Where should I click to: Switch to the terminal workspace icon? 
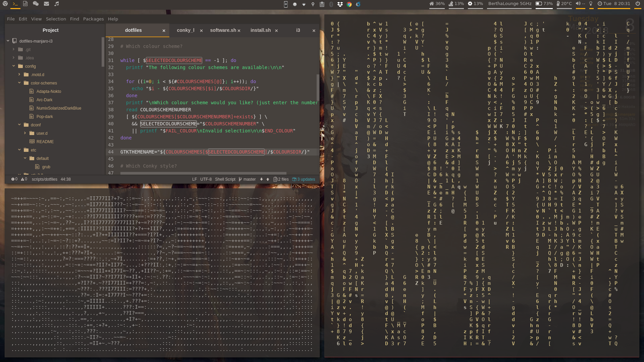[15, 4]
